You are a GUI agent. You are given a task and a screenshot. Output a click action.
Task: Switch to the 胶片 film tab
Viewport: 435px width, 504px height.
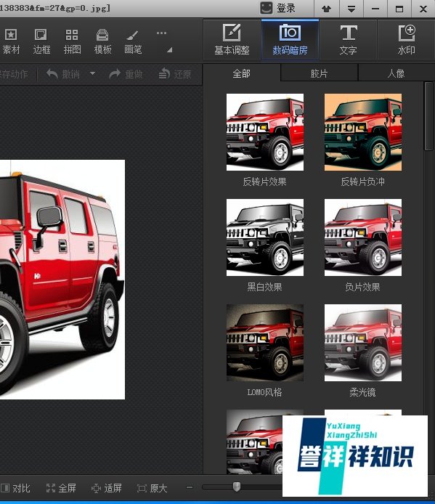320,73
